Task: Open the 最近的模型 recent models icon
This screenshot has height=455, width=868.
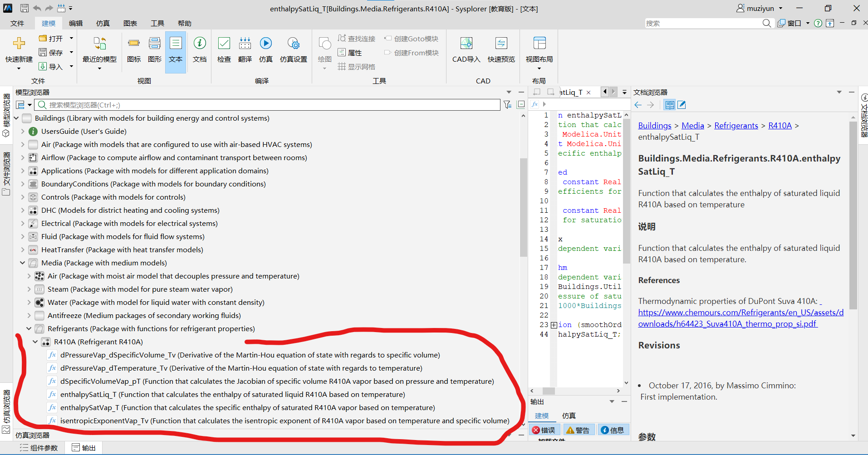Action: tap(99, 44)
